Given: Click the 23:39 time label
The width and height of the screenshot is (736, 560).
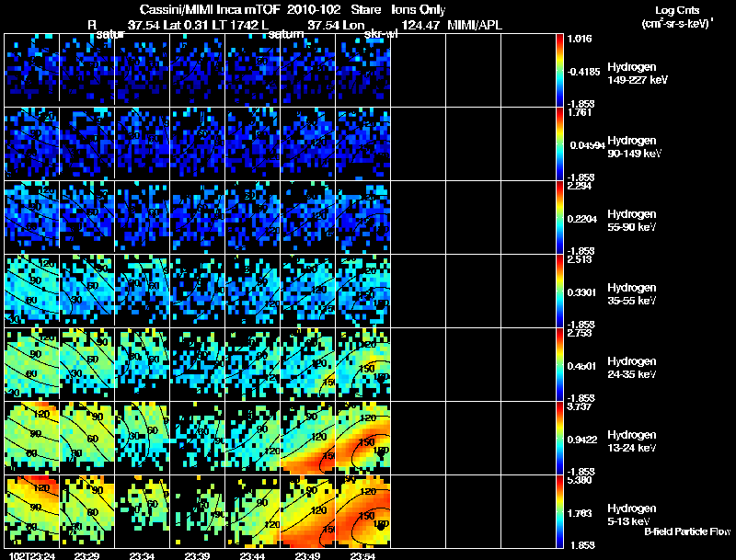Looking at the screenshot, I should tap(197, 556).
